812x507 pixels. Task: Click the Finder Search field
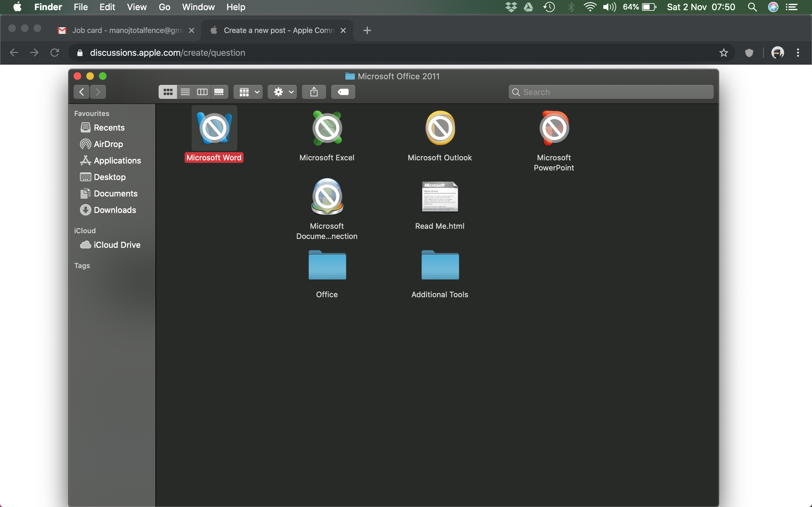tap(611, 92)
